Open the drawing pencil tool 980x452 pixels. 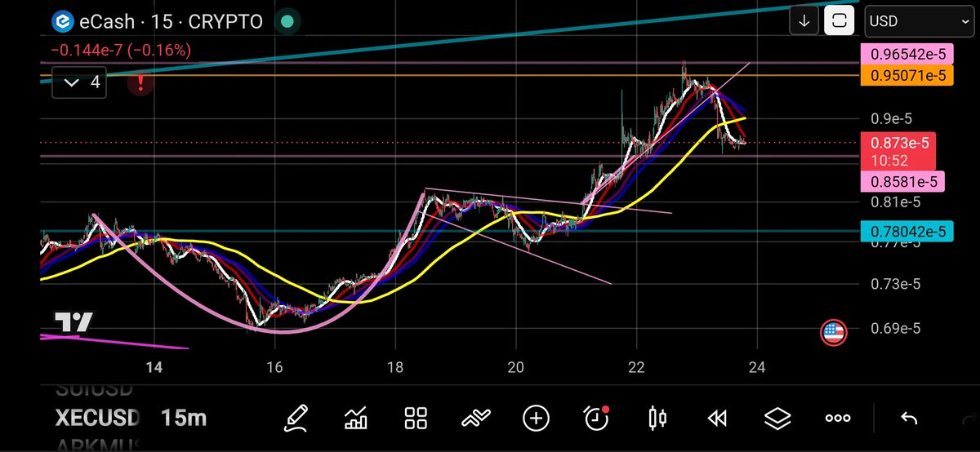(x=296, y=419)
